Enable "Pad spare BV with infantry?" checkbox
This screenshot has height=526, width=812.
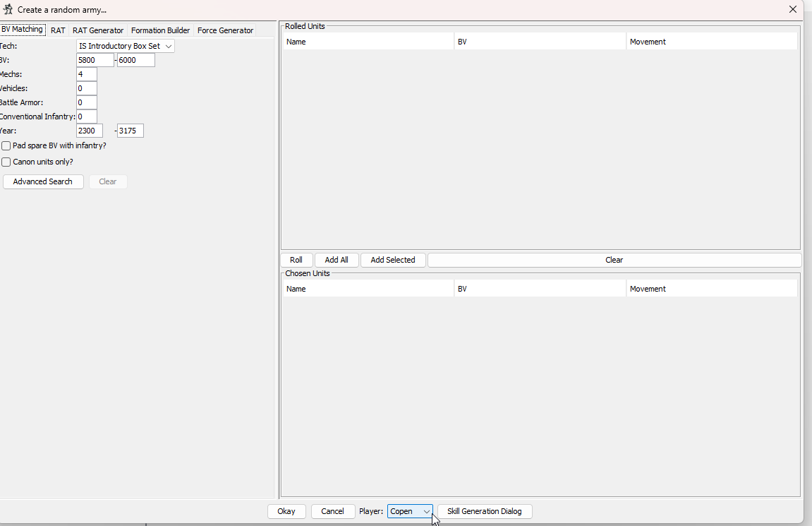(x=6, y=145)
